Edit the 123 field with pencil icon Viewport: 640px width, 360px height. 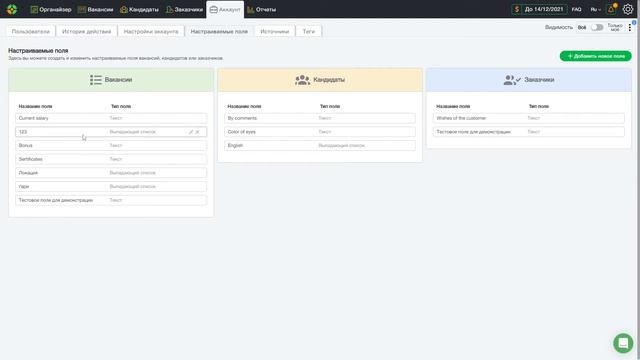tap(191, 132)
